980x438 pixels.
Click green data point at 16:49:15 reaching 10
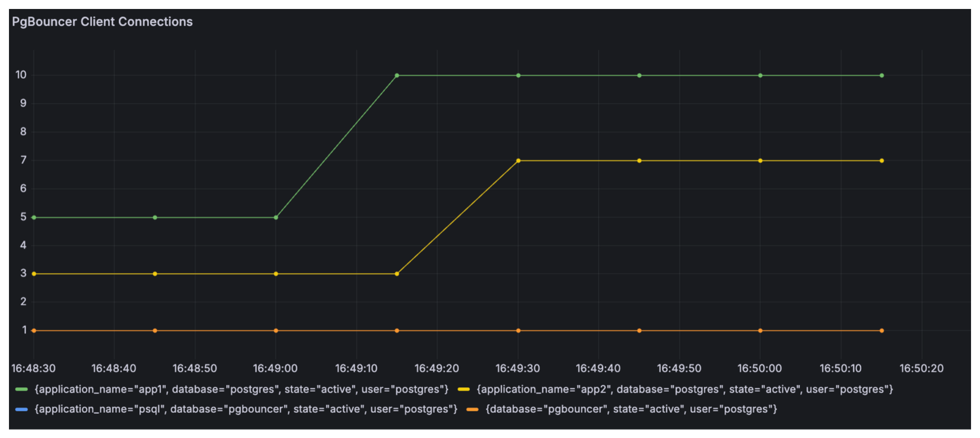[397, 75]
